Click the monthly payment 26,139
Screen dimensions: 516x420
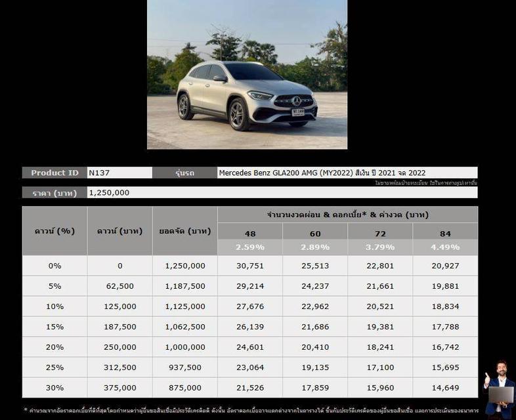250,327
